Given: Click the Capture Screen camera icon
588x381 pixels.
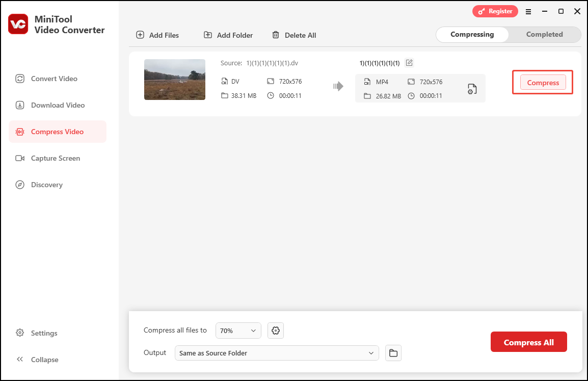Looking at the screenshot, I should tap(20, 159).
